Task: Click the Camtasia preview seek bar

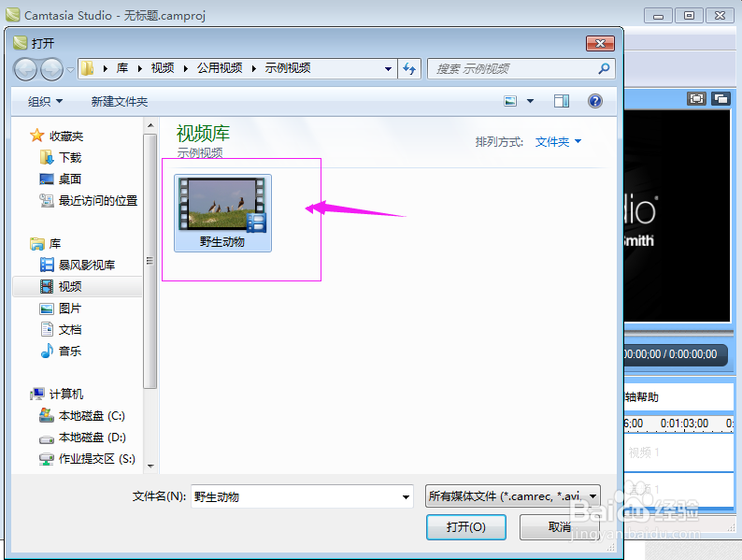Action: (679, 334)
